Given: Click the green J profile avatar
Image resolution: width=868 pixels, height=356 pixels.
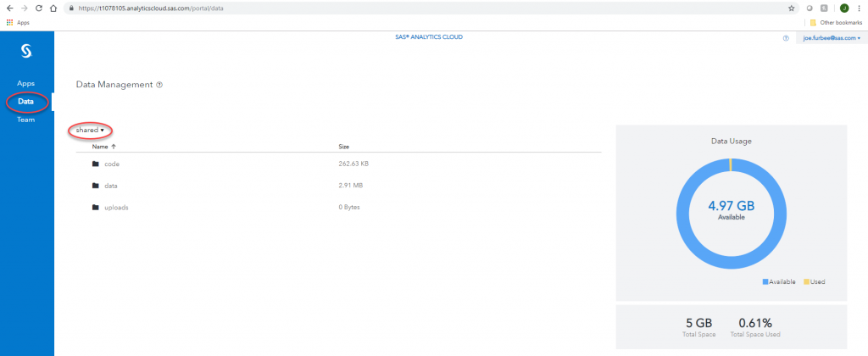Looking at the screenshot, I should click(x=844, y=8).
